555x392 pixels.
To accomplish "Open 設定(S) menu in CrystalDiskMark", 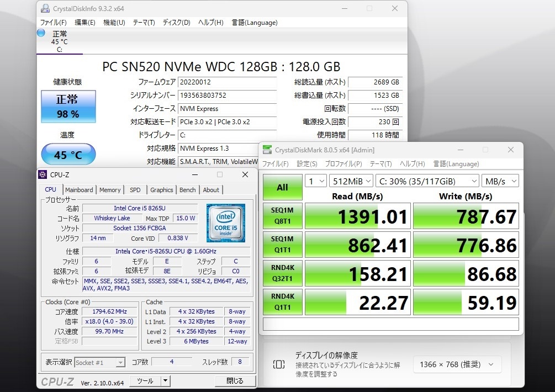I will point(307,164).
